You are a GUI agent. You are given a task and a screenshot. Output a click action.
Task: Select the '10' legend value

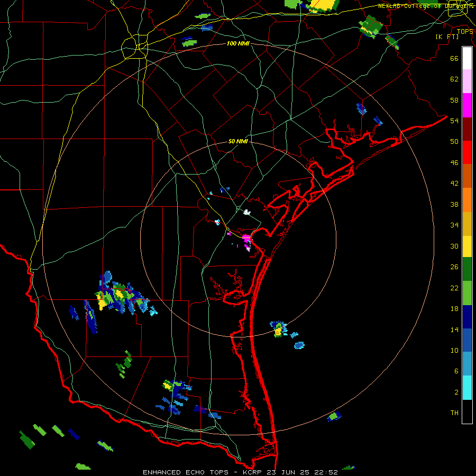point(454,350)
